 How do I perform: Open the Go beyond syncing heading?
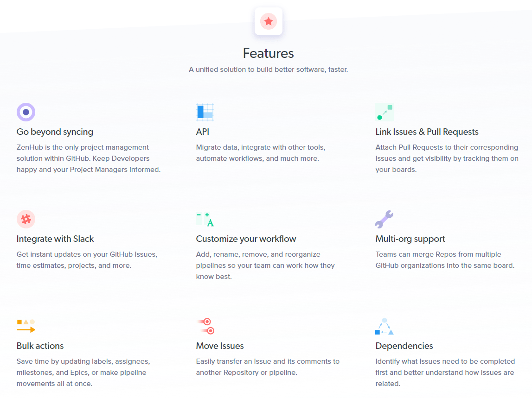coord(55,132)
